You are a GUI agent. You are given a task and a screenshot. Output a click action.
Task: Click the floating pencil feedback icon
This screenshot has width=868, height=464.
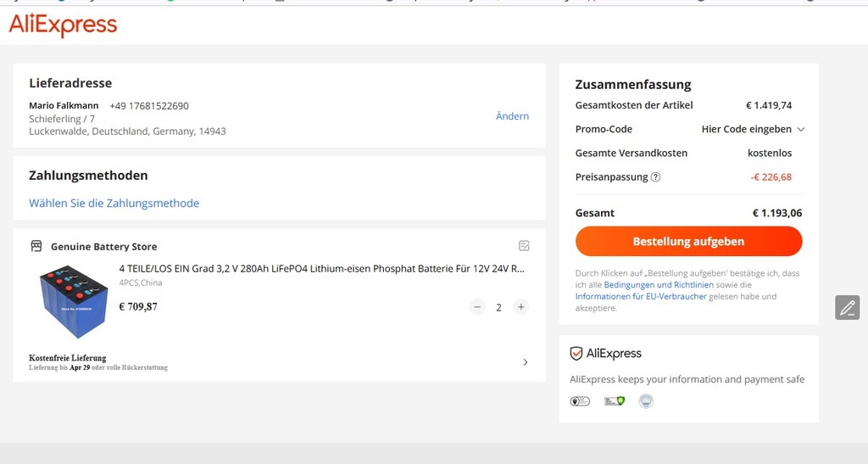(848, 307)
